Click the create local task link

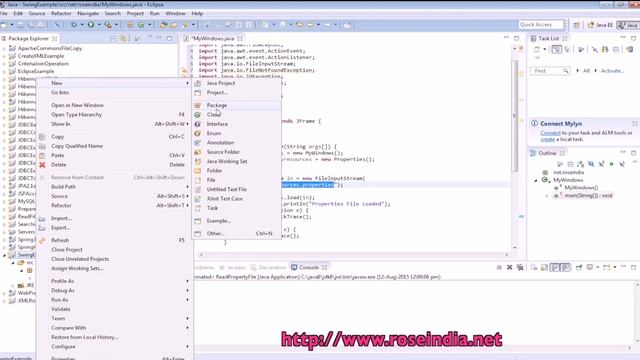[x=547, y=139]
